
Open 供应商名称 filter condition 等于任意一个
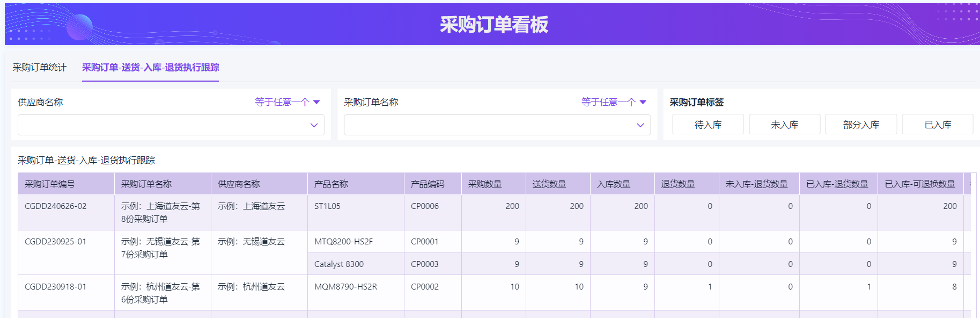287,102
